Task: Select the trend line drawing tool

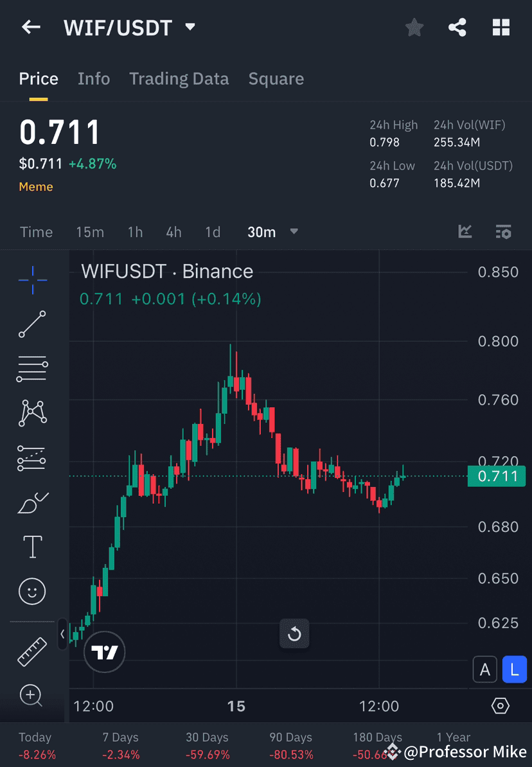Action: 32,324
